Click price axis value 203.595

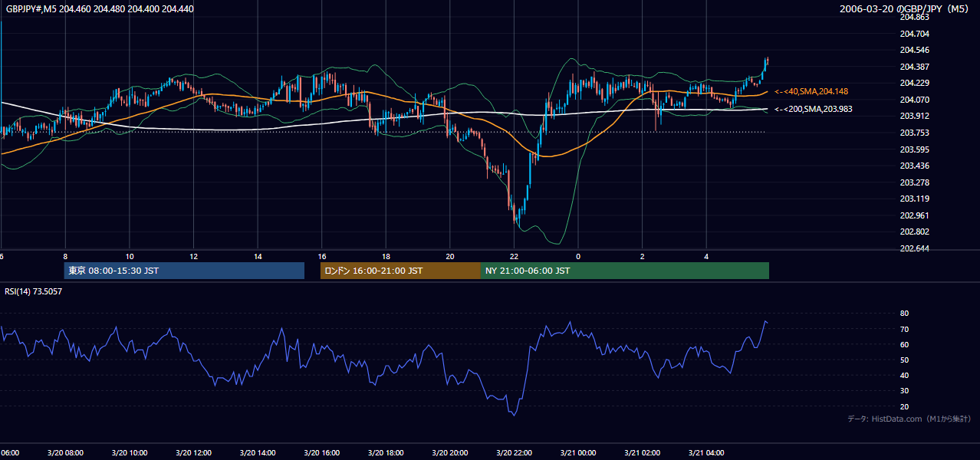click(x=913, y=149)
